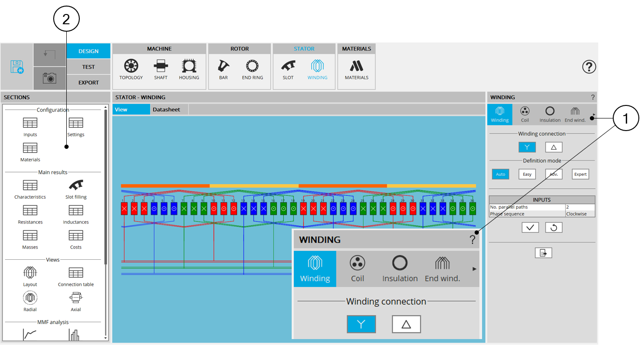This screenshot has height=347, width=644.
Task: Select the stator Slot icon
Action: pos(288,69)
